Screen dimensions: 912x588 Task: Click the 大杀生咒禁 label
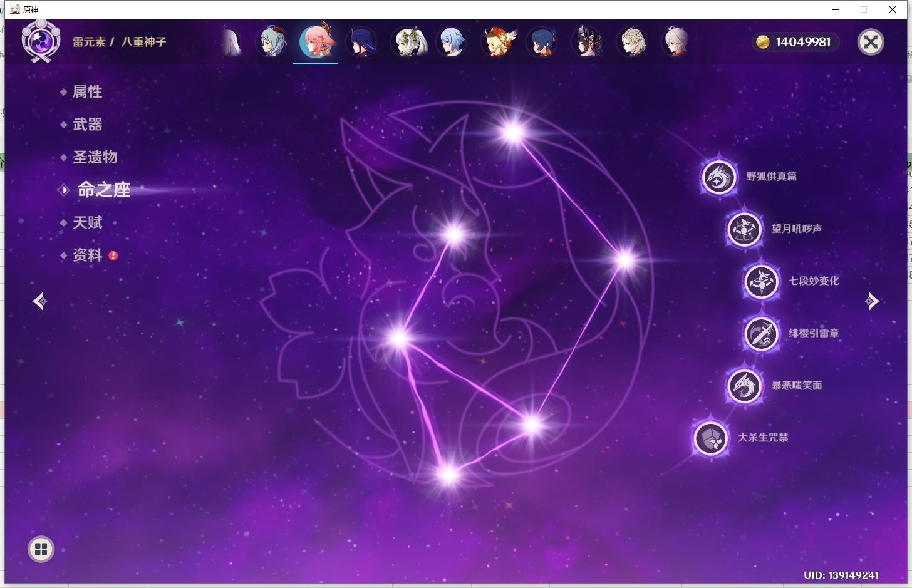[763, 438]
